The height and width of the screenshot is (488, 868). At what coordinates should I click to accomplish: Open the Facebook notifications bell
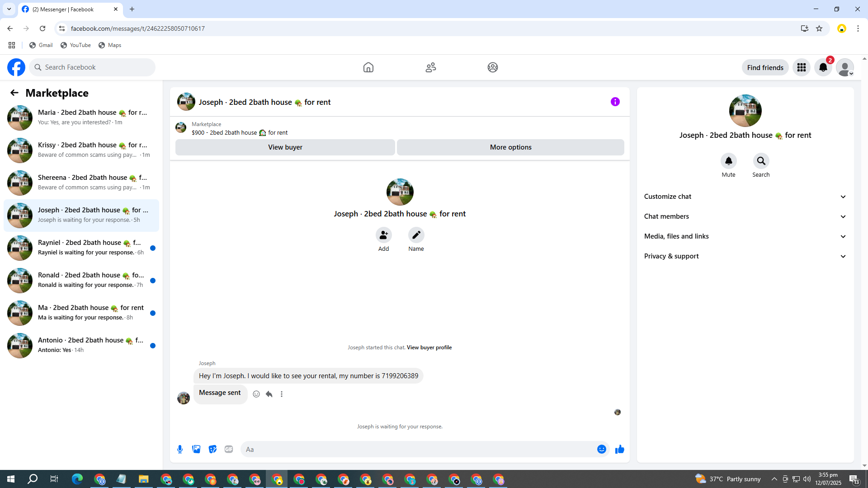pyautogui.click(x=823, y=67)
